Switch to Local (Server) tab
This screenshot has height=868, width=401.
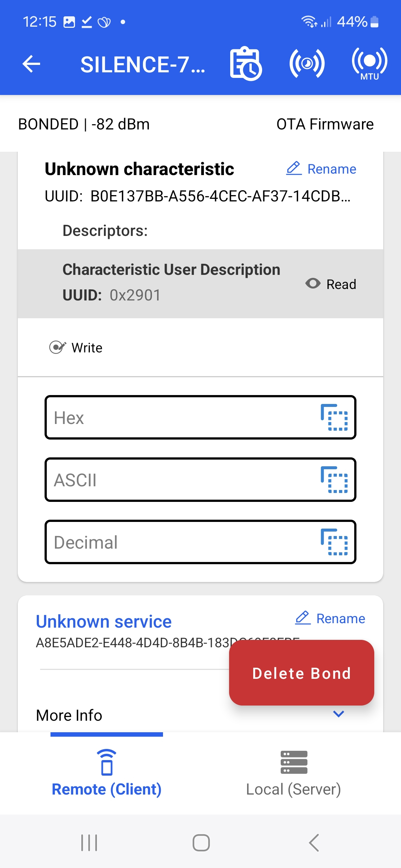294,773
